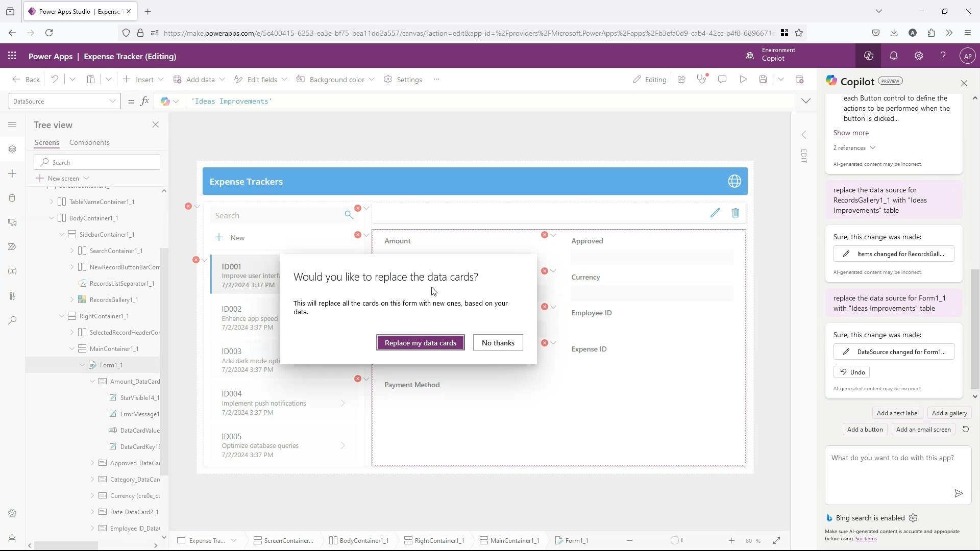Toggle the Copilot pane header button
Screen dimensions: 980x551
[869, 56]
